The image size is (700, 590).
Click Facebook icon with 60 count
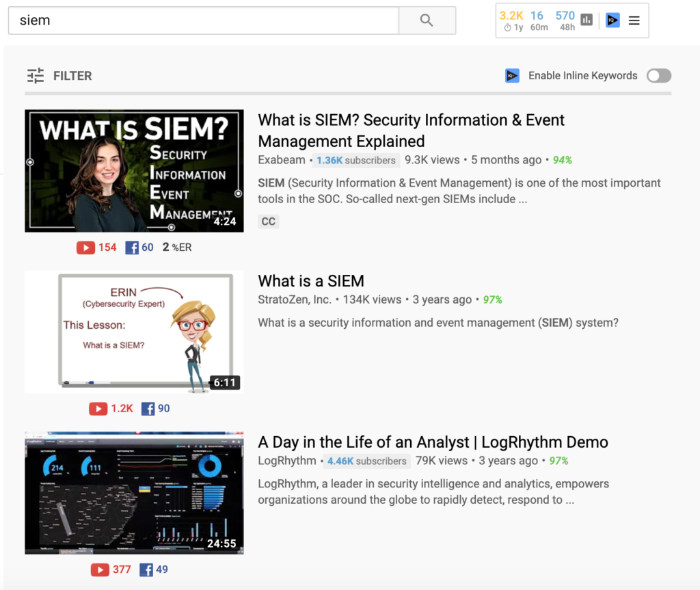coord(139,247)
